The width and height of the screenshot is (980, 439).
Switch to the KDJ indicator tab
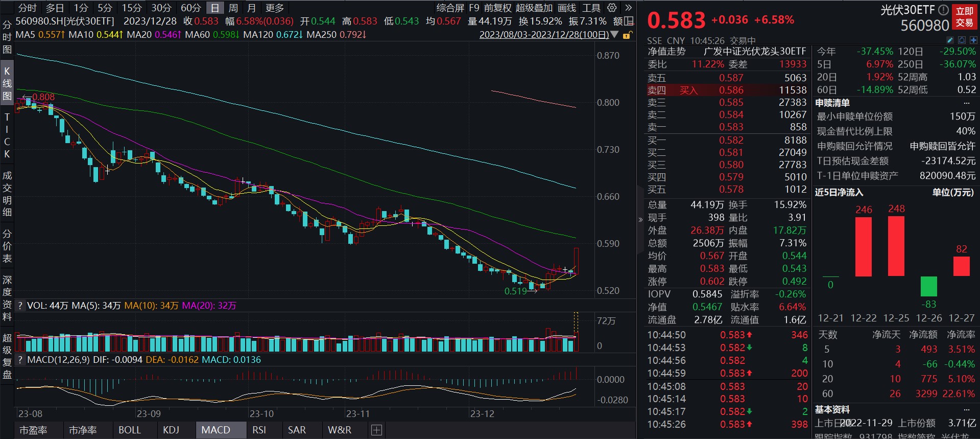pyautogui.click(x=171, y=430)
